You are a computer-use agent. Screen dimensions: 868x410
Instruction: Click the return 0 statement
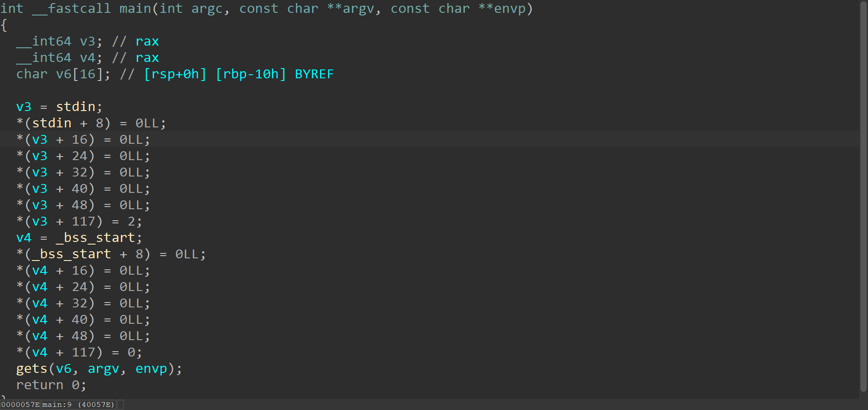coord(51,385)
